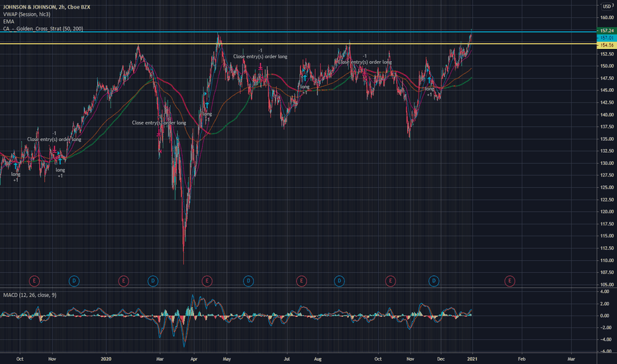Open the dividend D marker from August 2020

(x=339, y=281)
